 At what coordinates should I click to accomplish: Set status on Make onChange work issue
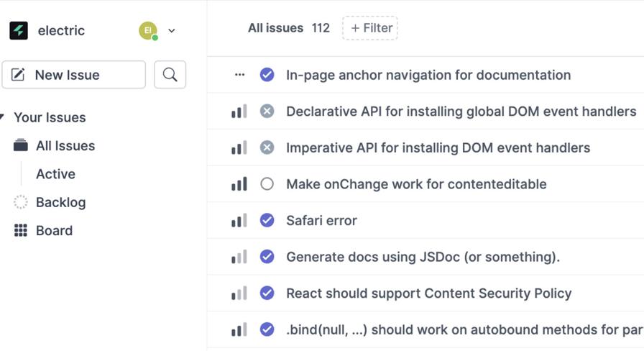tap(267, 184)
